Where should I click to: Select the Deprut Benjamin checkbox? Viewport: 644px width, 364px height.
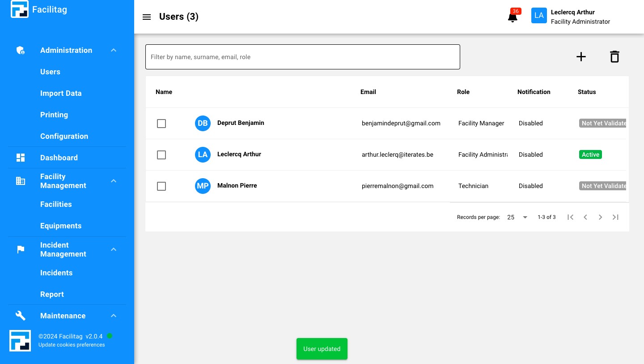[161, 124]
